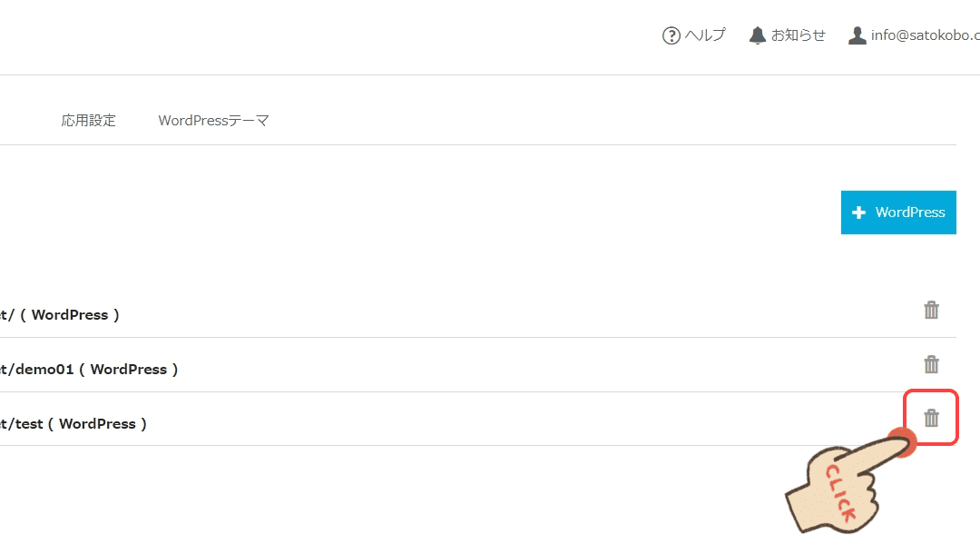Open the ヘルプ help link
Screen dimensions: 980x544
tap(705, 35)
